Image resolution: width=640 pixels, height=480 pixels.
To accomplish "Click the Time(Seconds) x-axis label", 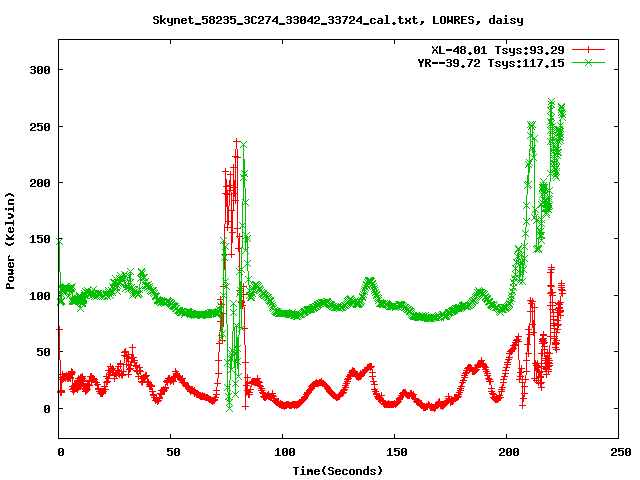I will (x=338, y=471).
